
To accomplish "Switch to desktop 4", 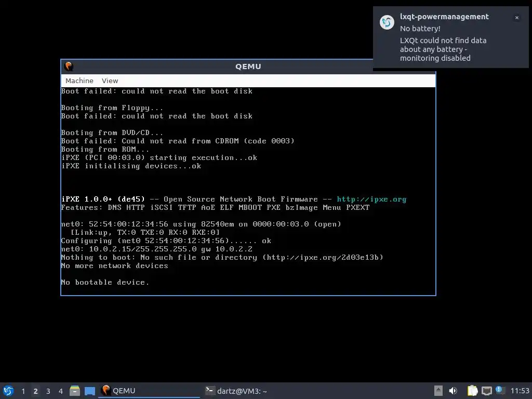I will 61,391.
